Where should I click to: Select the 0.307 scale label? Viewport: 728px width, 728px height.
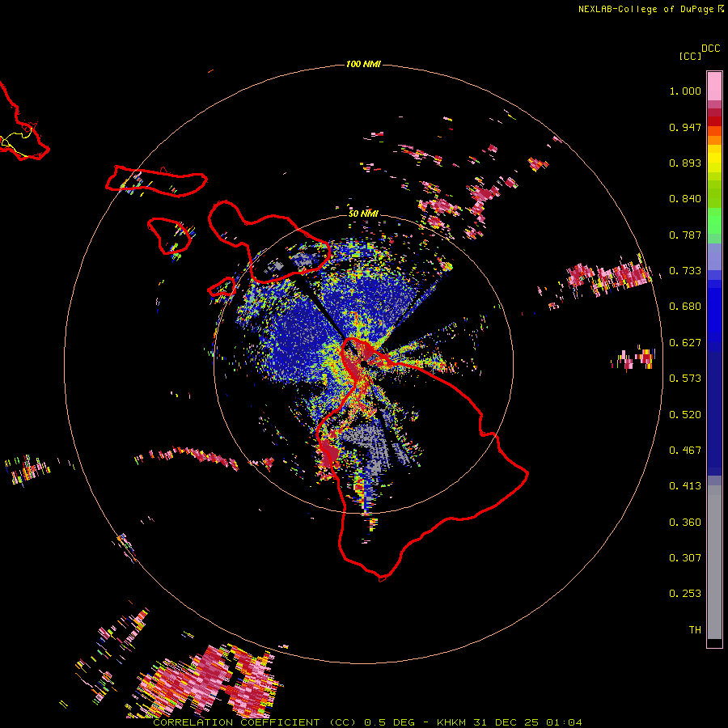pos(685,558)
